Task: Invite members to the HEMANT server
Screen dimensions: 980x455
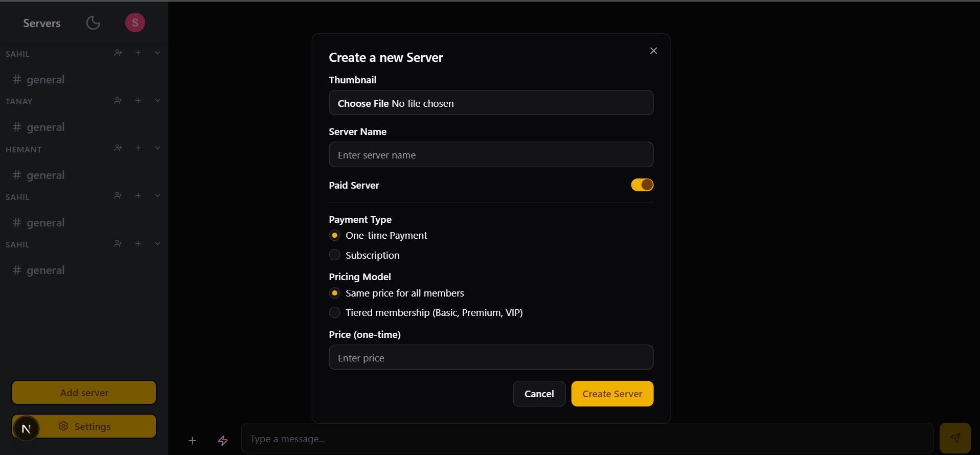Action: [118, 148]
